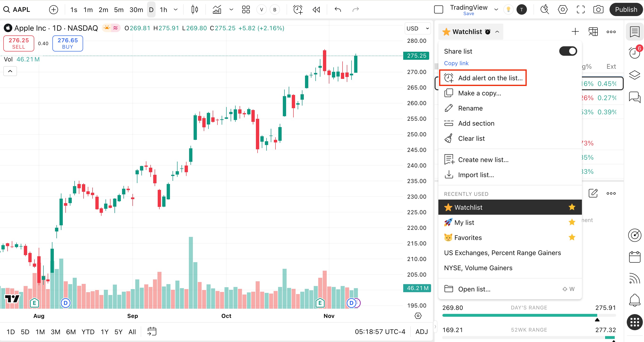The image size is (644, 342).
Task: Take a chart snapshot with camera icon
Action: (598, 9)
